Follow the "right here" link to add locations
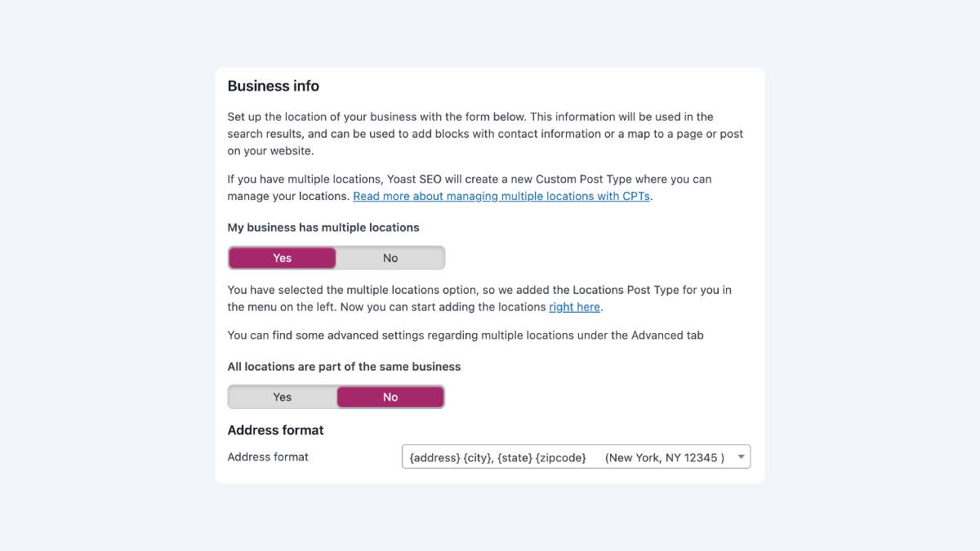 [574, 308]
